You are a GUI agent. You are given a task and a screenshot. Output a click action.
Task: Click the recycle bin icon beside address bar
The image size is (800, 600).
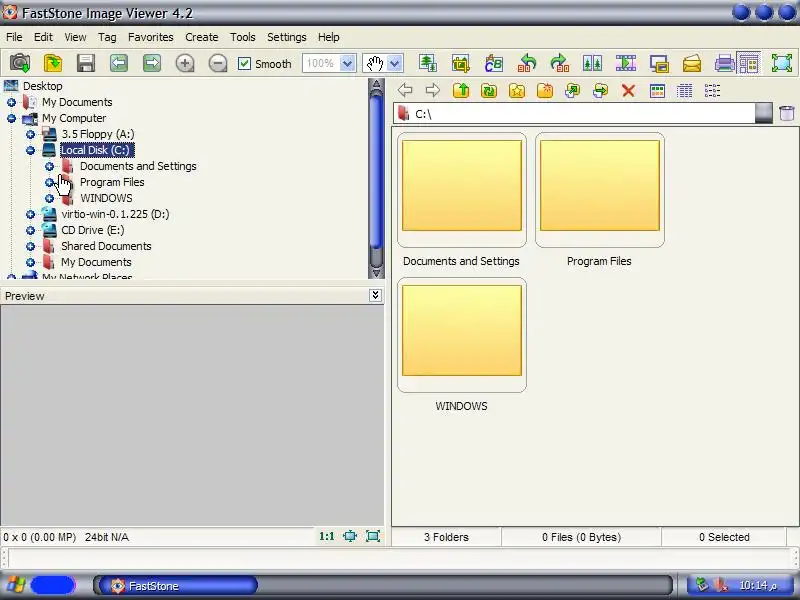pos(787,113)
